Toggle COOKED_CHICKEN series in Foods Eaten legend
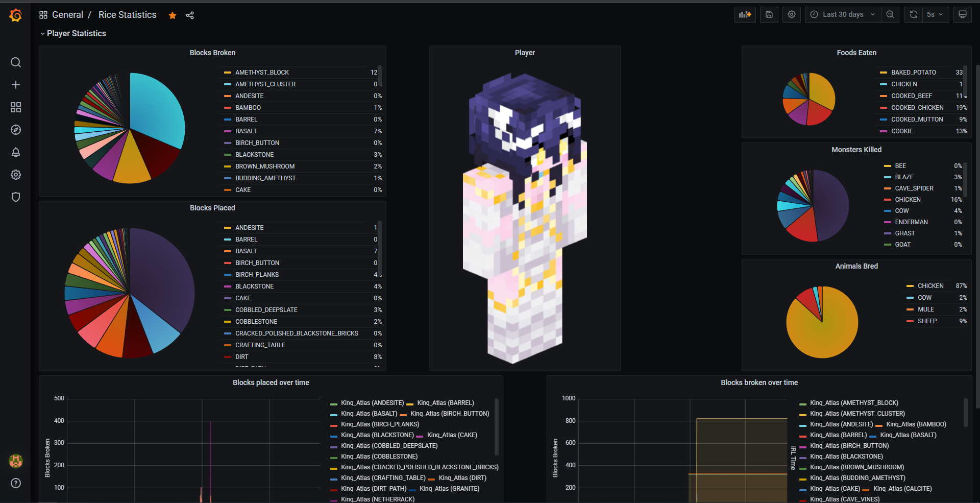The height and width of the screenshot is (503, 980). click(917, 108)
